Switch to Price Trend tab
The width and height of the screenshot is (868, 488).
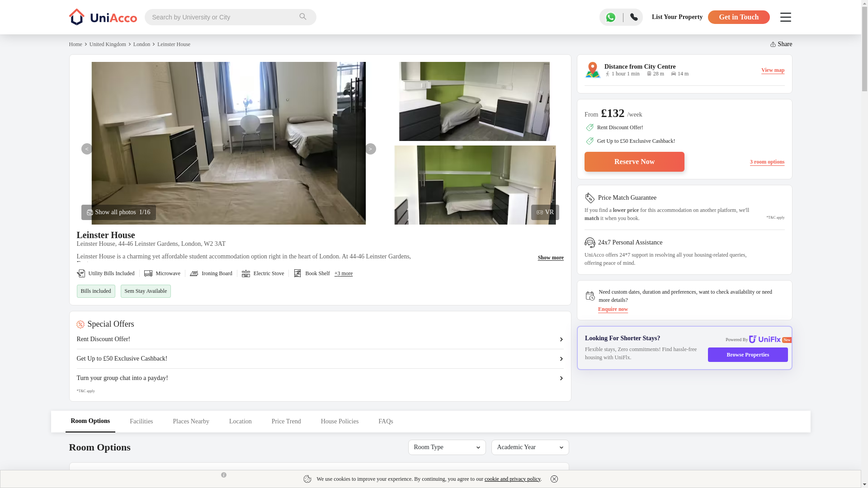[286, 422]
